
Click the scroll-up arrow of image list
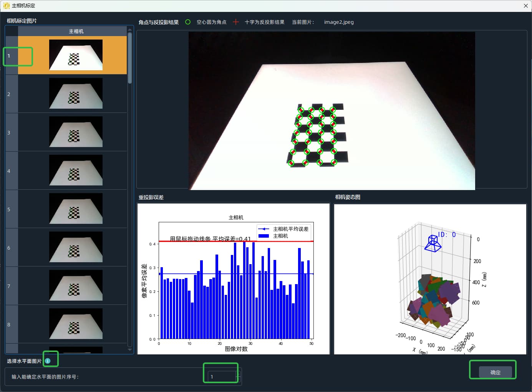[x=130, y=30]
